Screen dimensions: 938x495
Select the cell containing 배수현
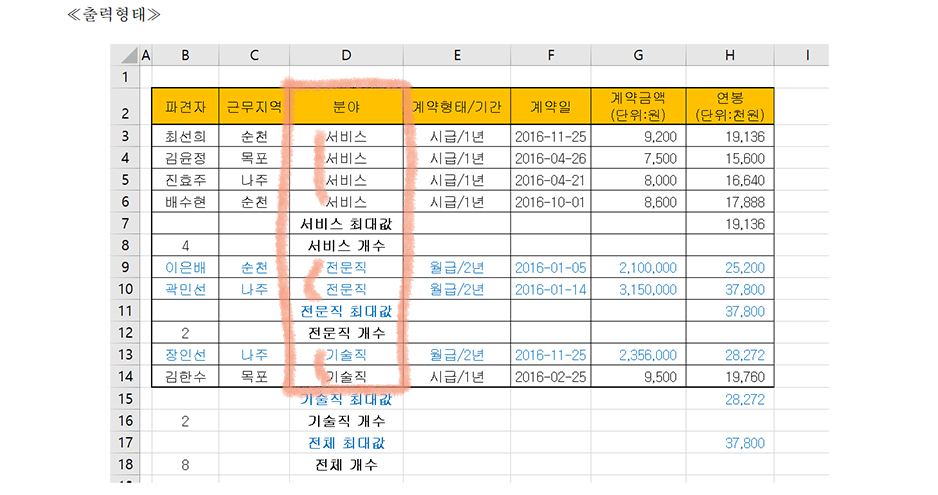coord(185,202)
